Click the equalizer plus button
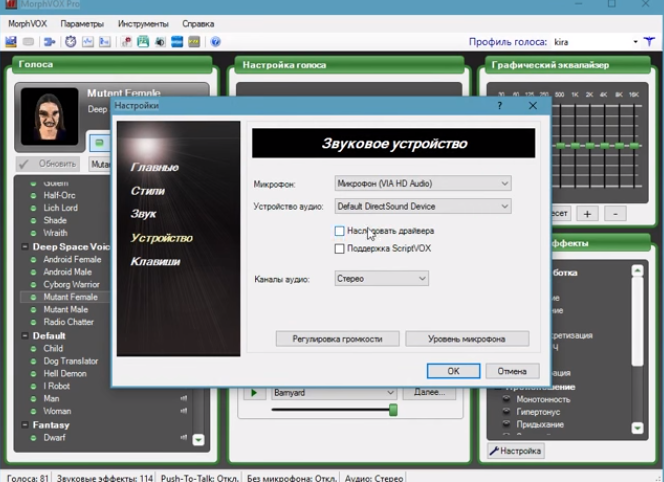Viewport: 664px width, 482px height. [x=587, y=214]
